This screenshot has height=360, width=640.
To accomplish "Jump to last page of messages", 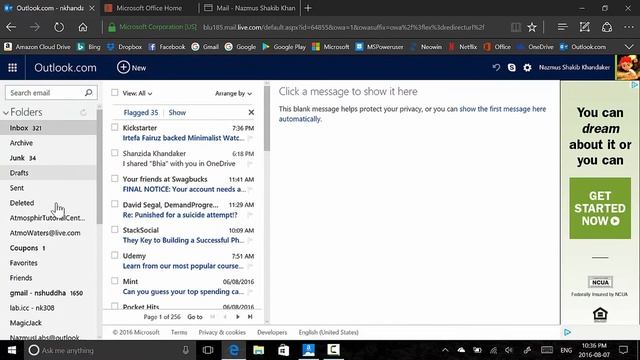I will coord(250,317).
